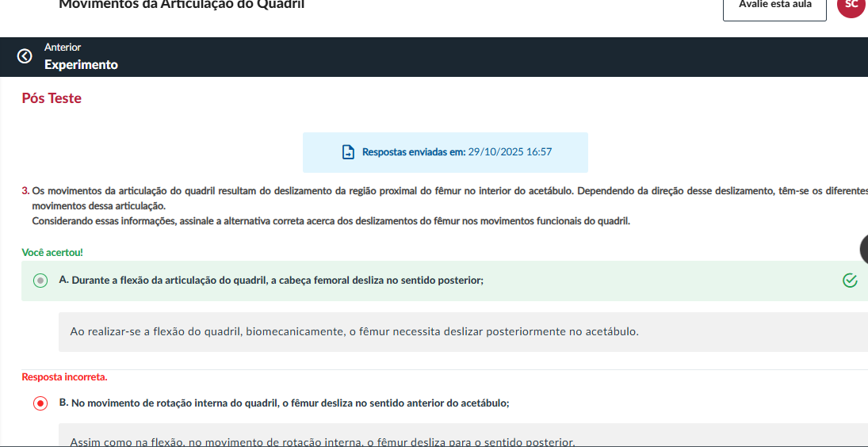Click the back arrow circle icon
868x447 pixels.
tap(25, 56)
